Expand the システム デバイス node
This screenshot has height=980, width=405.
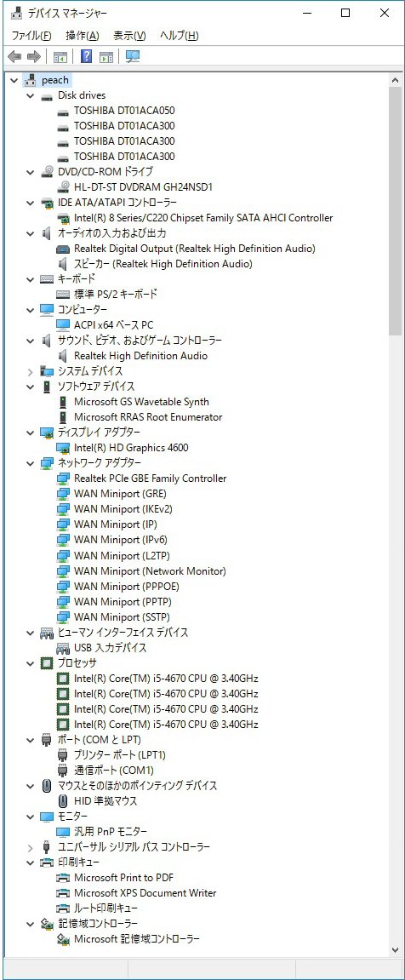30,371
